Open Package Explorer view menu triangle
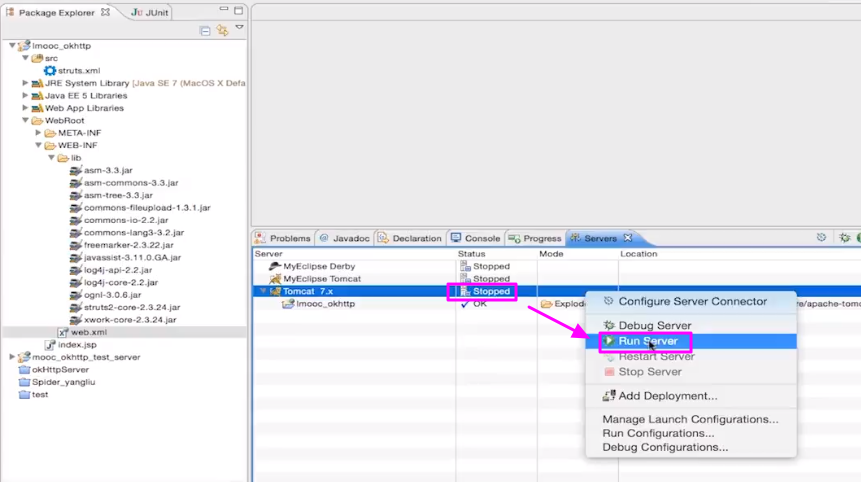The image size is (861, 482). (239, 28)
